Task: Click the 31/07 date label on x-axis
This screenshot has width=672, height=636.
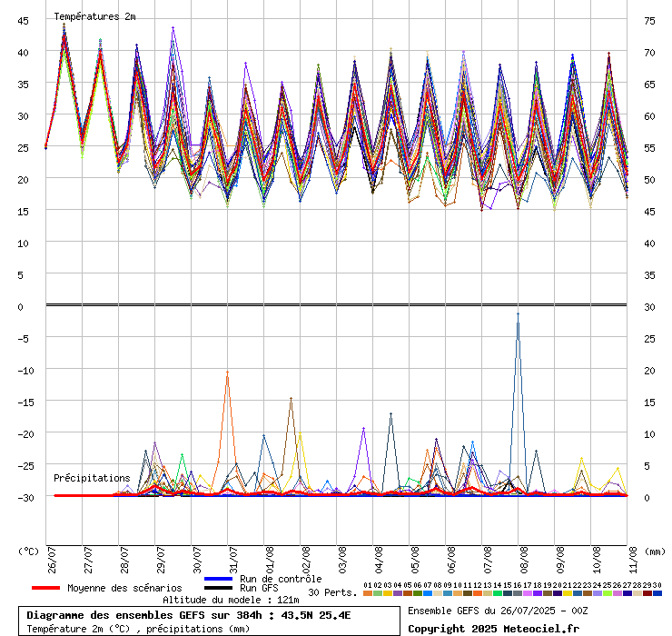Action: pyautogui.click(x=233, y=560)
